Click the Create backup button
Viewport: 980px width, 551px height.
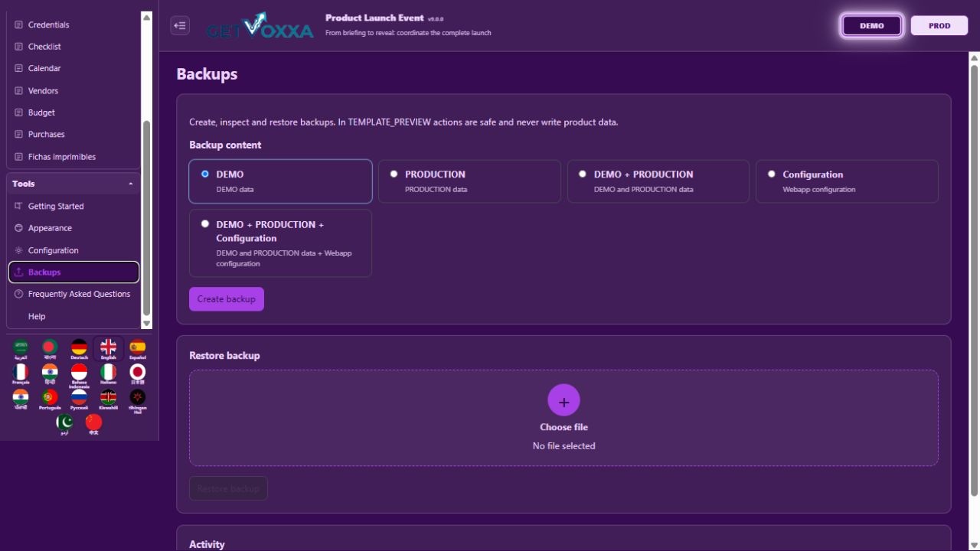coord(227,299)
